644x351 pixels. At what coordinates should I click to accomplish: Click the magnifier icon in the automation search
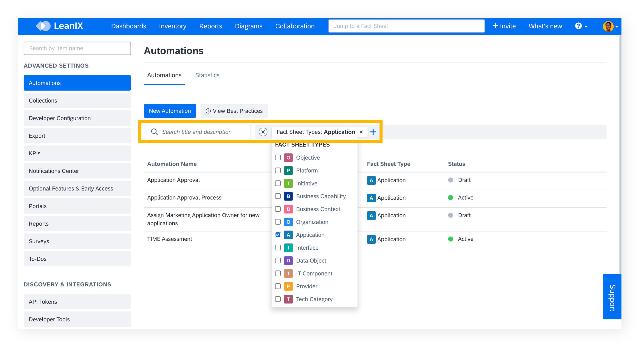pos(154,132)
